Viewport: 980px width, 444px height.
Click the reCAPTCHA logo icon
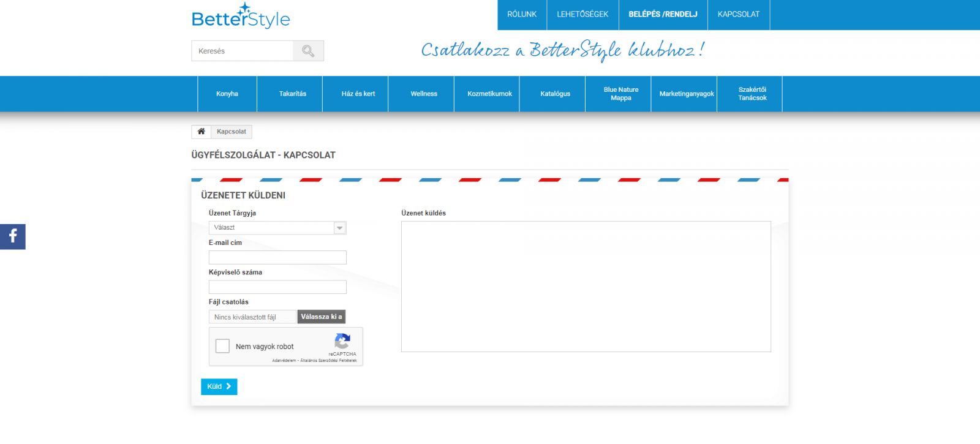pos(342,341)
